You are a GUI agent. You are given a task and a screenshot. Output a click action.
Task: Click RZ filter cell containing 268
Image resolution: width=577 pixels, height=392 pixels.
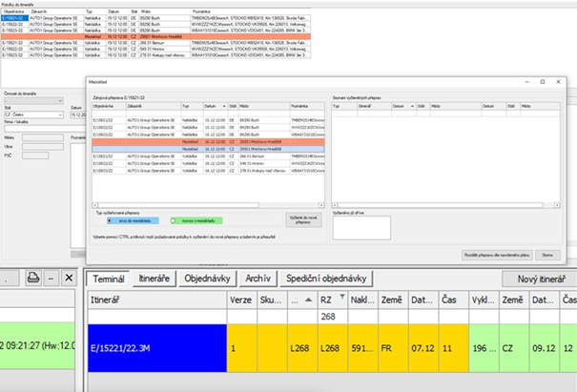tap(333, 317)
